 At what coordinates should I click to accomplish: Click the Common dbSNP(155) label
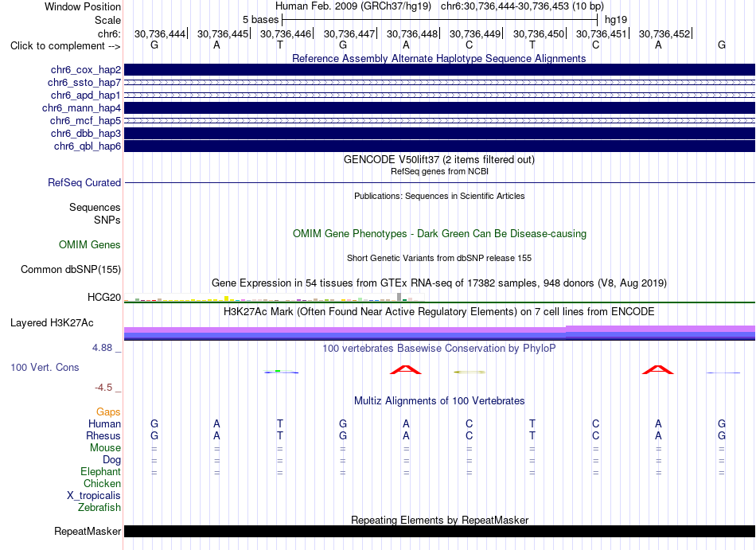coord(71,270)
